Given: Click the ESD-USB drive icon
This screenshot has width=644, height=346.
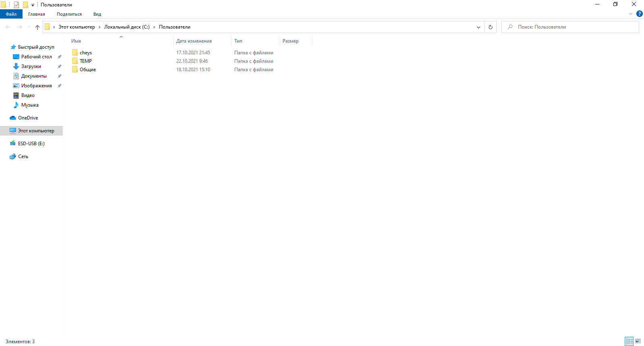Looking at the screenshot, I should (13, 143).
